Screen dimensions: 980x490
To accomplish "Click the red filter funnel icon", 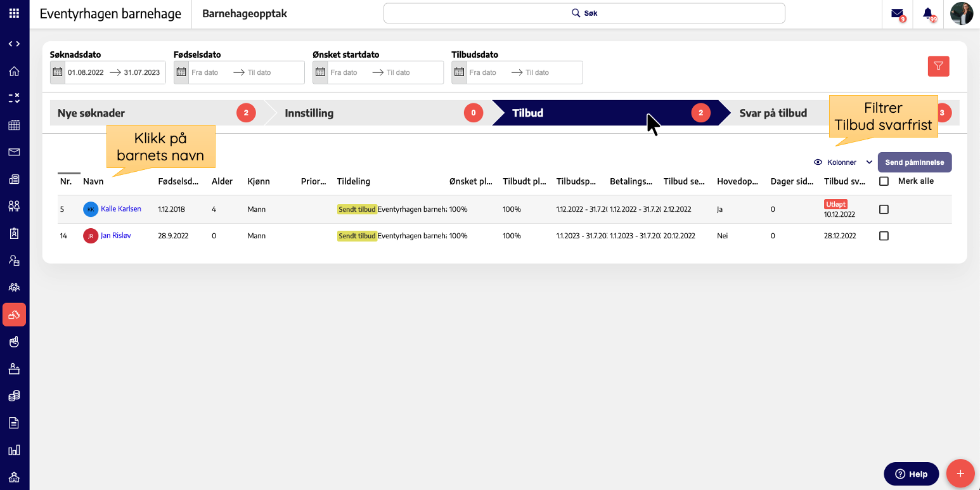I will click(x=938, y=66).
